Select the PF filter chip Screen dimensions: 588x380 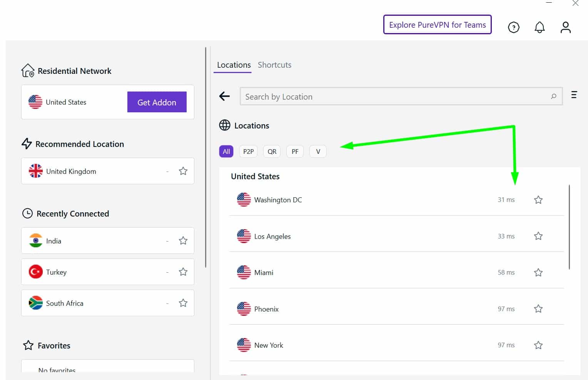tap(295, 152)
